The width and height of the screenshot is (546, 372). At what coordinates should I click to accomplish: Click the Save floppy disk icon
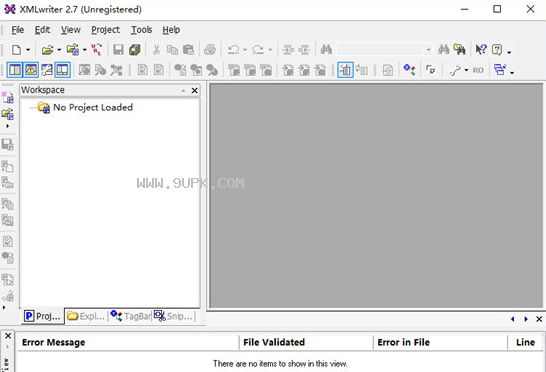(118, 50)
